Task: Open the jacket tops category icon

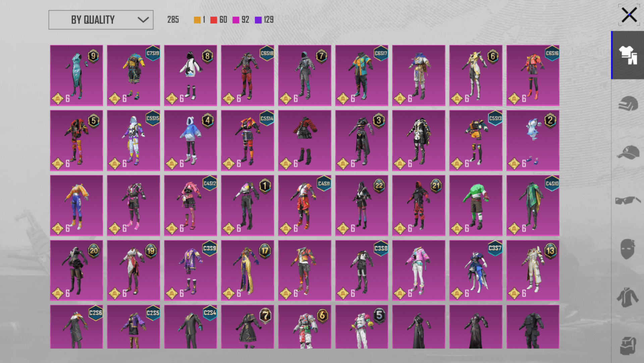Action: click(628, 297)
